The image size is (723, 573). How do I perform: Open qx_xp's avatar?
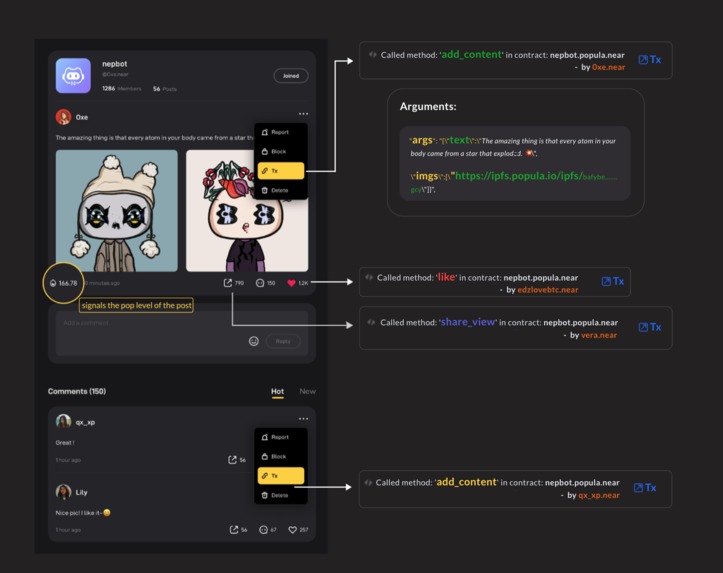[x=63, y=422]
